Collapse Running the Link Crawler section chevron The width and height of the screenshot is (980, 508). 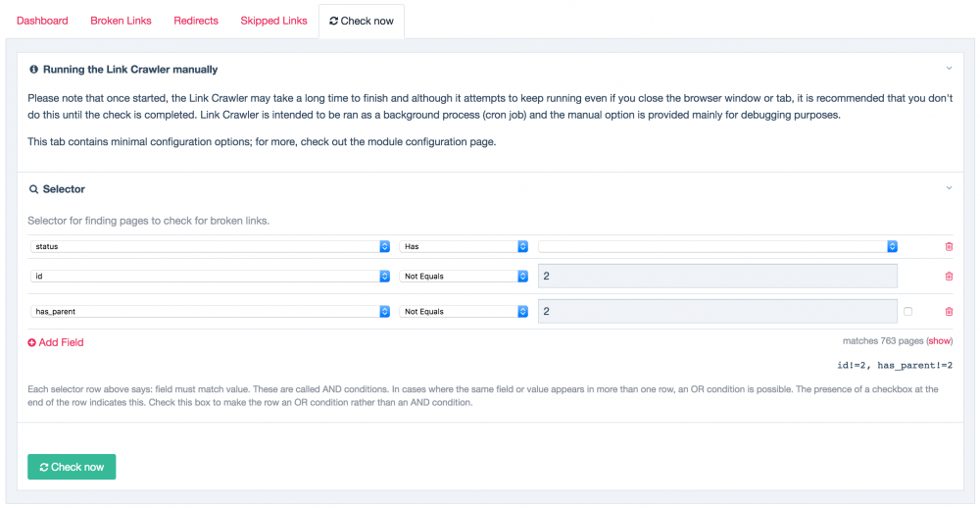point(949,69)
